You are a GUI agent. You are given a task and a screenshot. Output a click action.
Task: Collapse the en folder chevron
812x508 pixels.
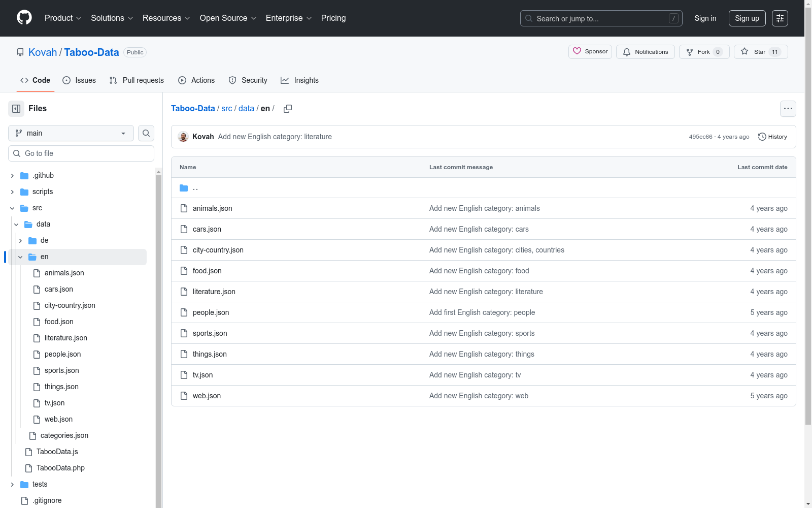(x=20, y=257)
